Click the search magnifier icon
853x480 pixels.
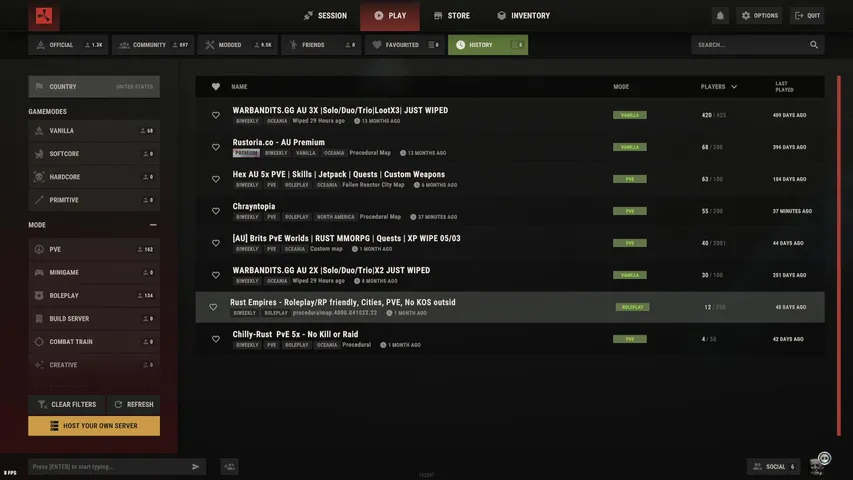click(x=814, y=45)
